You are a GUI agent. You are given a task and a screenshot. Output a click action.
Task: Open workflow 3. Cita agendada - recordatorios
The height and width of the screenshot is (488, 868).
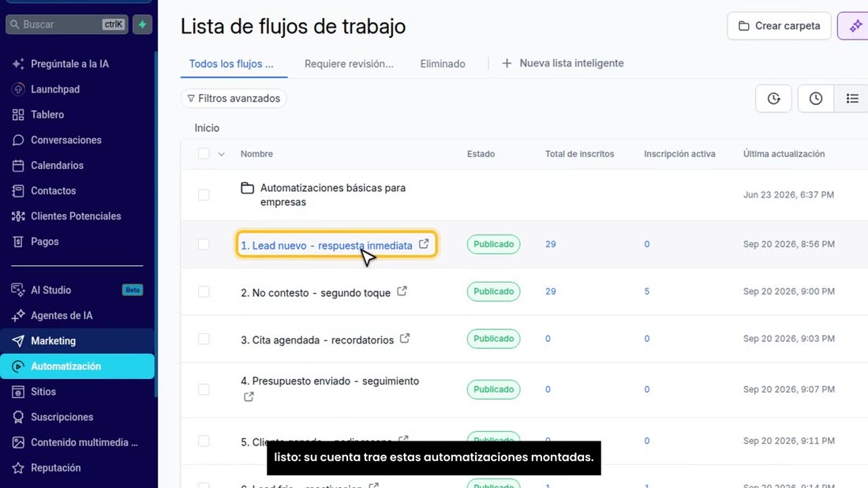click(317, 340)
